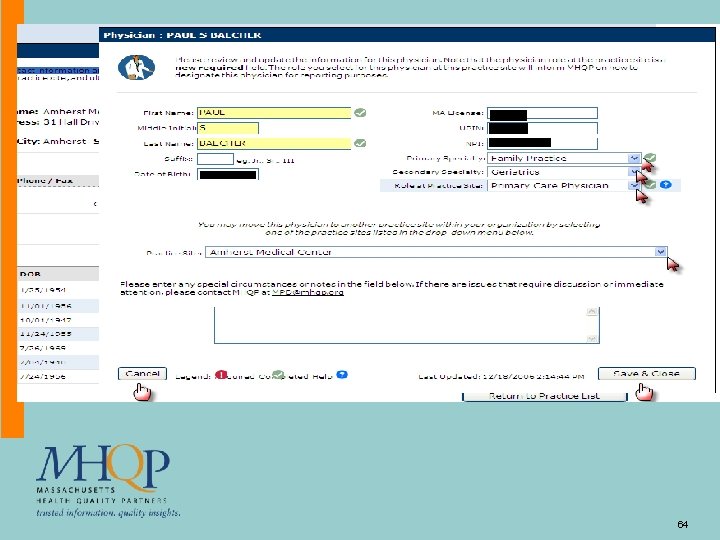
Task: Click the MA License input field
Action: coord(542,113)
